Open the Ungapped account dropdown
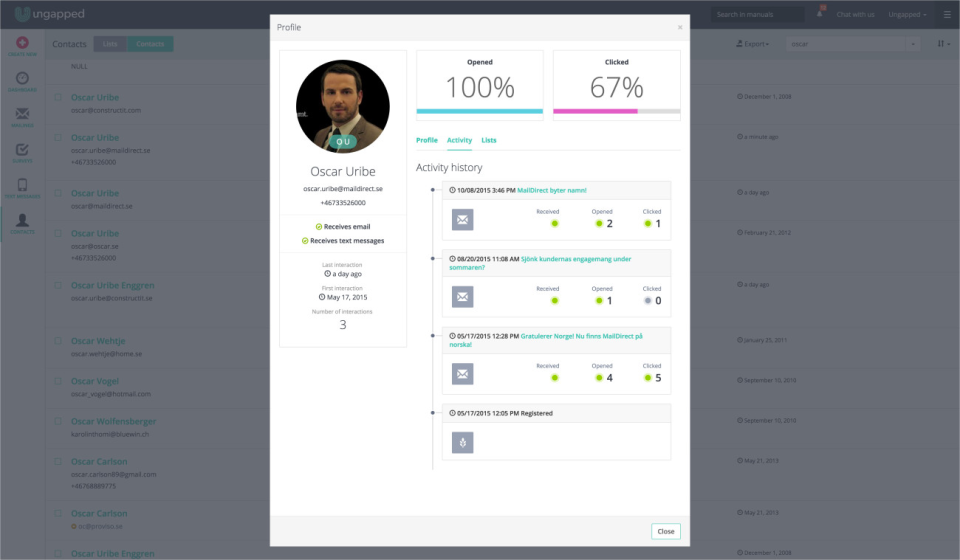 [907, 14]
